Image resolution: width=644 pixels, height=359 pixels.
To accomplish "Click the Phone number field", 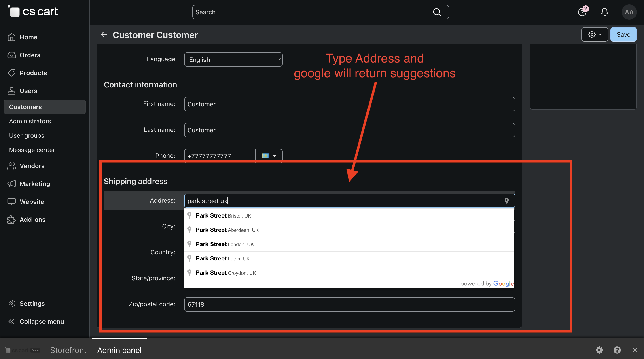I will click(x=220, y=156).
